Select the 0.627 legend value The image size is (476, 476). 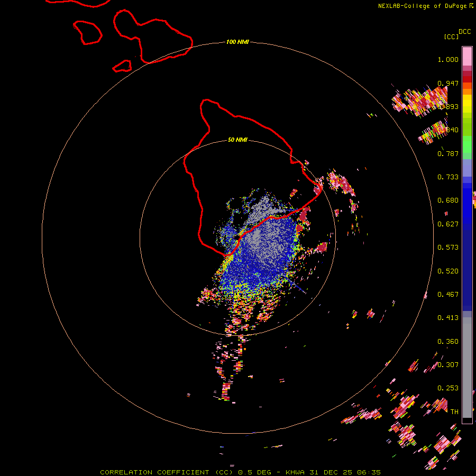pos(448,224)
